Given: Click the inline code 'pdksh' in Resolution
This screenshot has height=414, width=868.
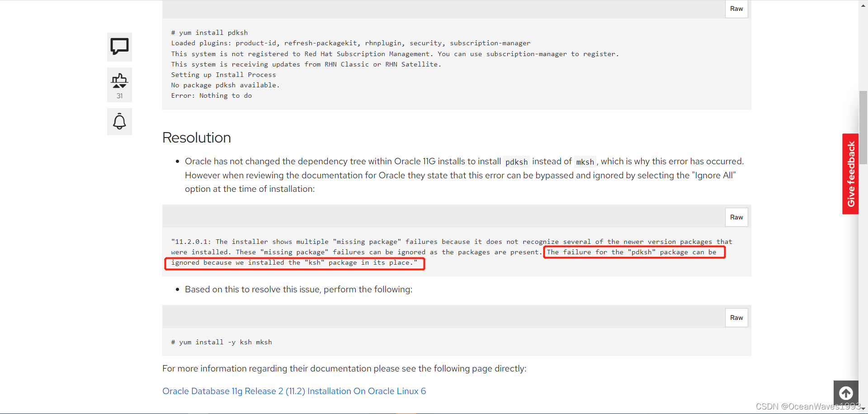Looking at the screenshot, I should (516, 162).
